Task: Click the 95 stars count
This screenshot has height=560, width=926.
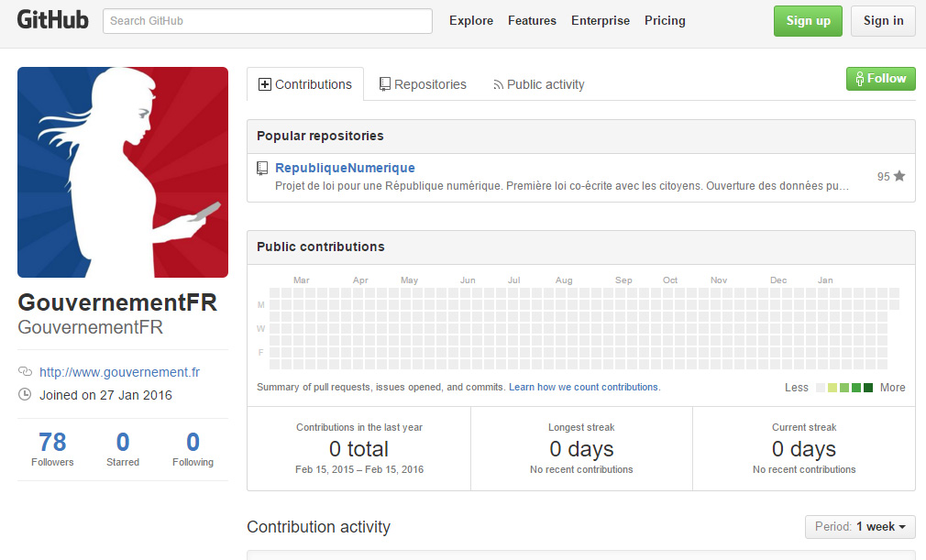Action: click(x=890, y=176)
